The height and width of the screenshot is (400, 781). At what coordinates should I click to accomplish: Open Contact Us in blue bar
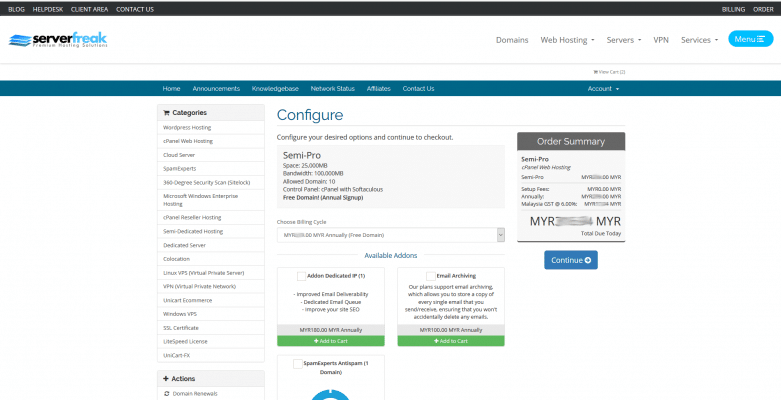418,89
